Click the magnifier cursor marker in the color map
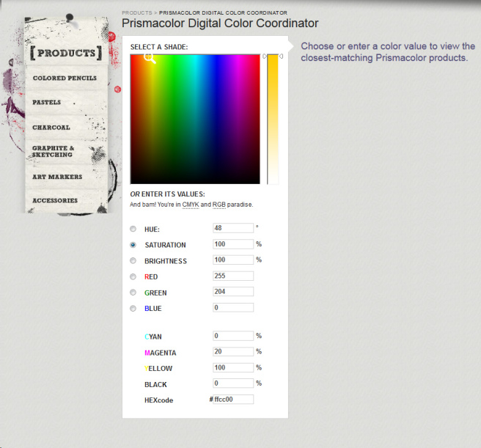 coord(150,57)
